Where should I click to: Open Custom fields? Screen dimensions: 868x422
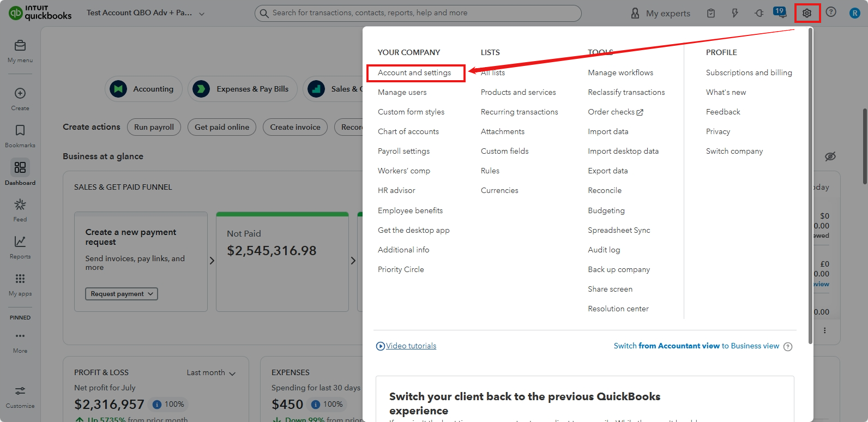click(505, 151)
